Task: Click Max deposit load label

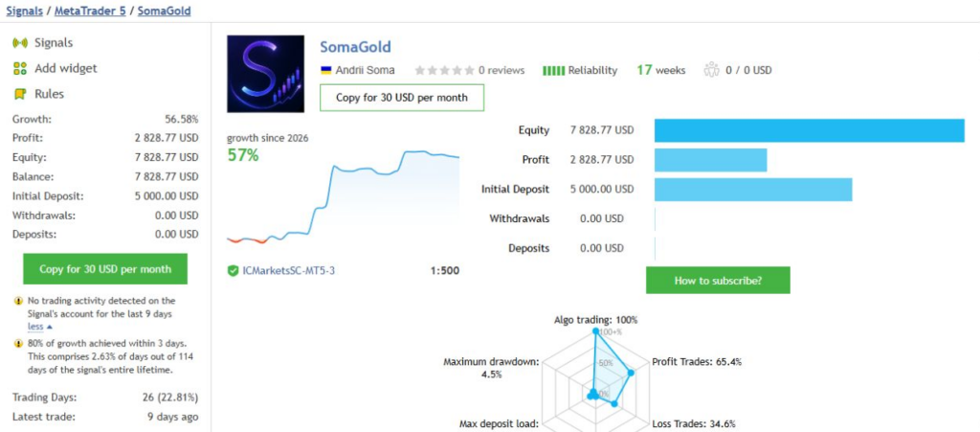Action: (499, 424)
